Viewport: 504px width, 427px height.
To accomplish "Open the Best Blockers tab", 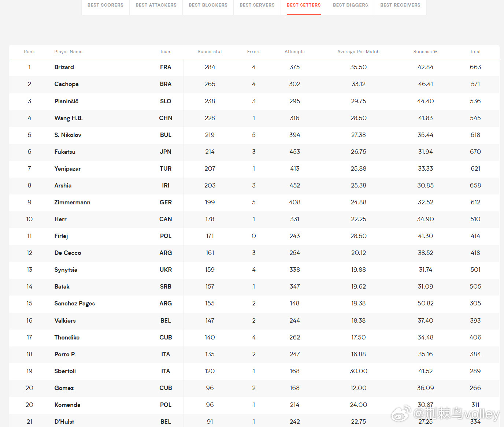I will point(208,5).
